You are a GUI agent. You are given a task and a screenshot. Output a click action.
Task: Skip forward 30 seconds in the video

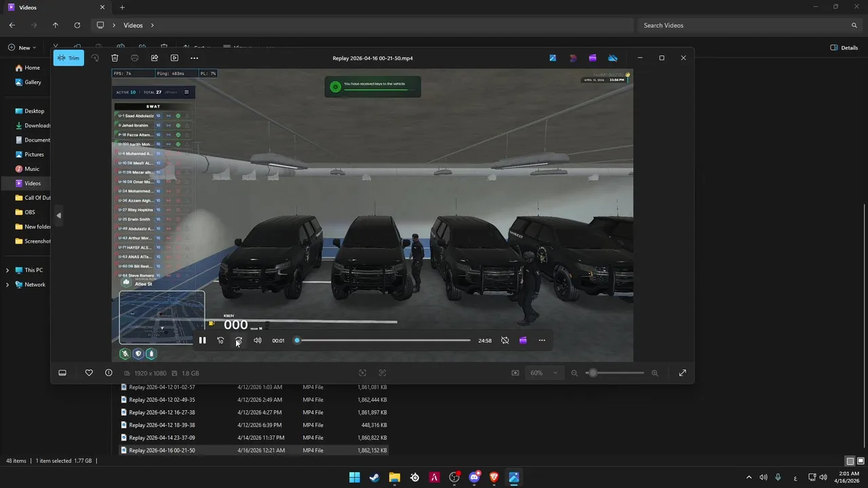[x=239, y=340]
